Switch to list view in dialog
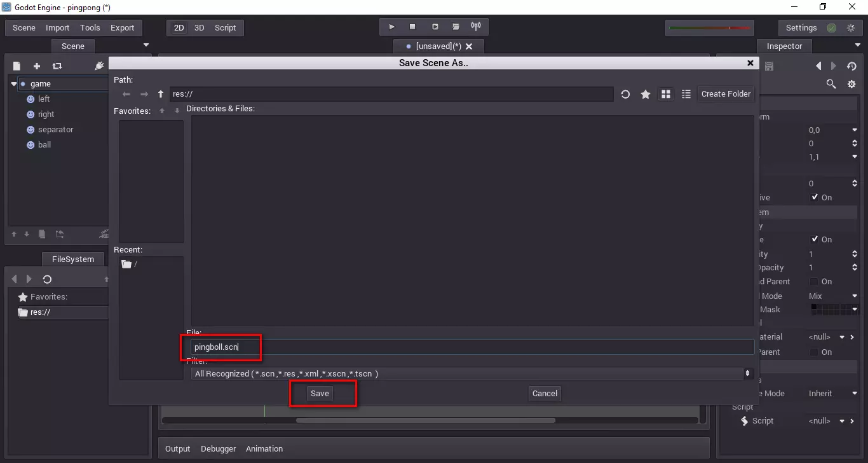 click(686, 94)
